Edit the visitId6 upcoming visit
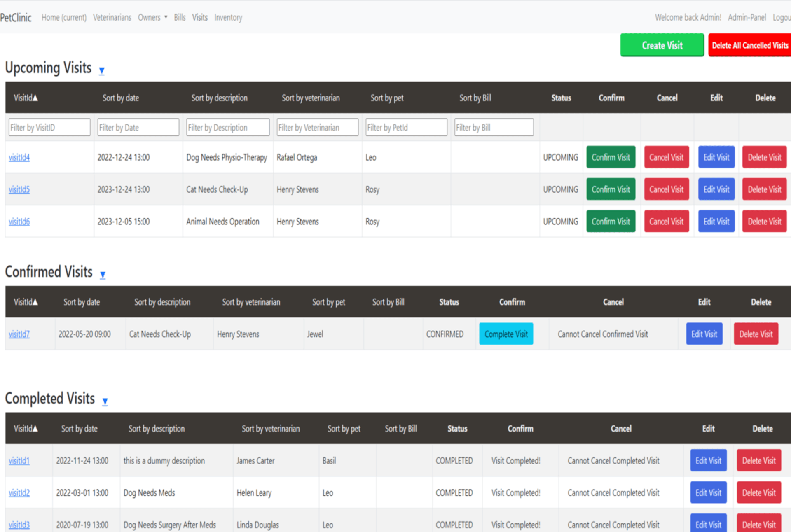 pos(716,222)
